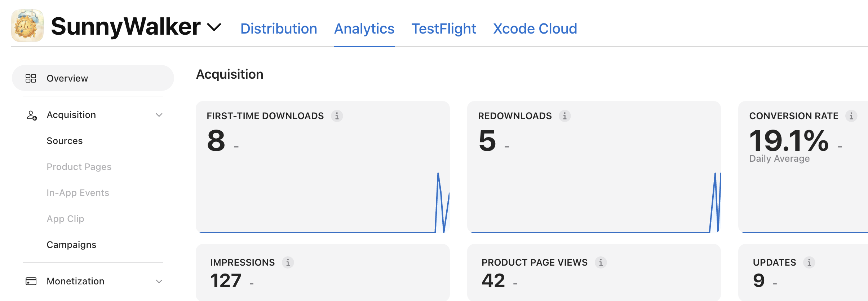Show info for First-Time Downloads
This screenshot has height=301, width=868.
[x=337, y=116]
